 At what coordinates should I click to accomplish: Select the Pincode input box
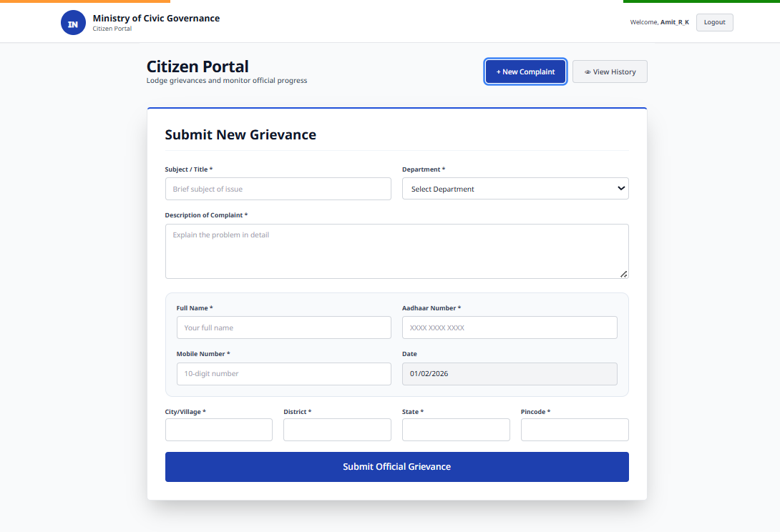click(575, 429)
